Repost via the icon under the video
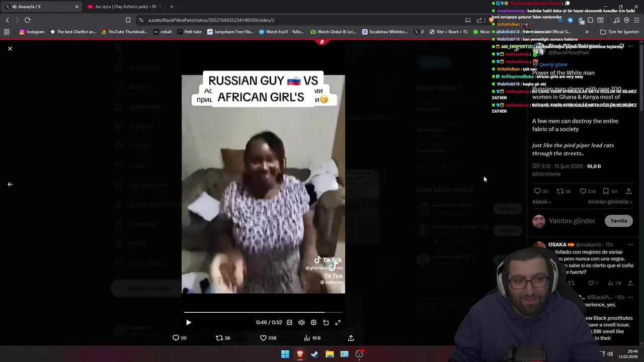This screenshot has height=362, width=644. pyautogui.click(x=223, y=338)
